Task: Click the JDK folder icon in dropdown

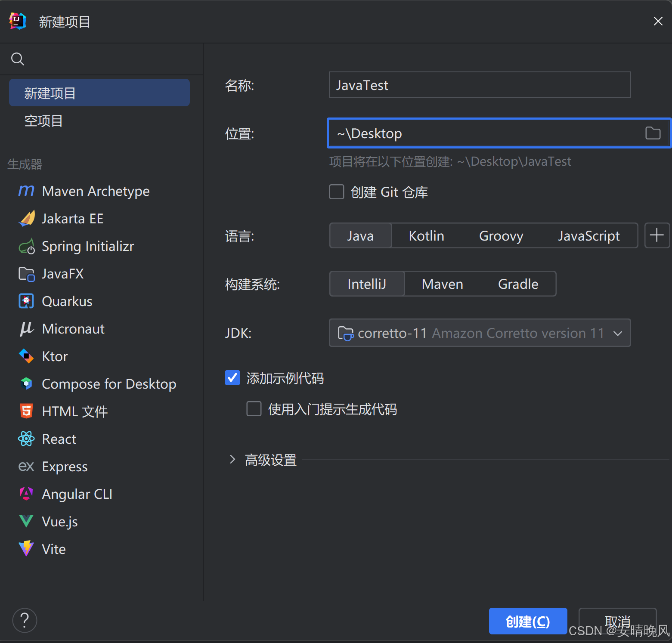Action: click(x=346, y=333)
